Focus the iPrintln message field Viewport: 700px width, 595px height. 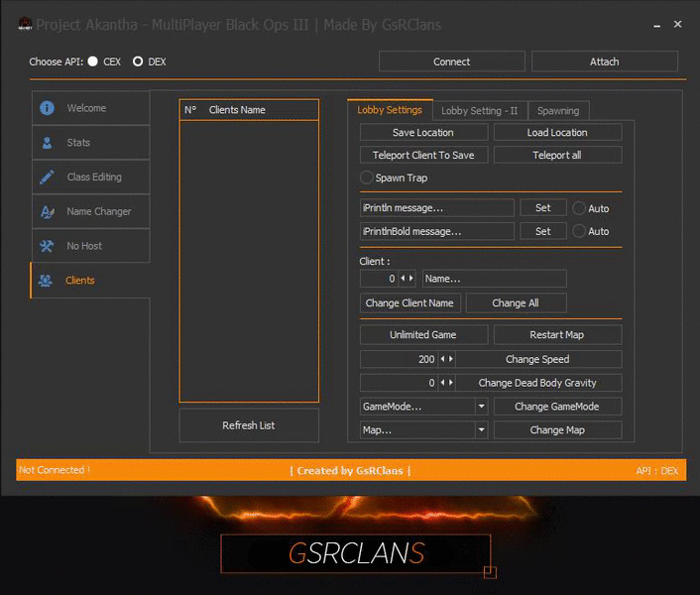437,208
